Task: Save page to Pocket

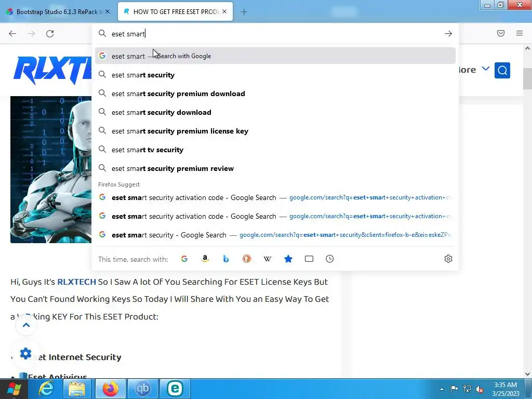Action: tap(501, 33)
